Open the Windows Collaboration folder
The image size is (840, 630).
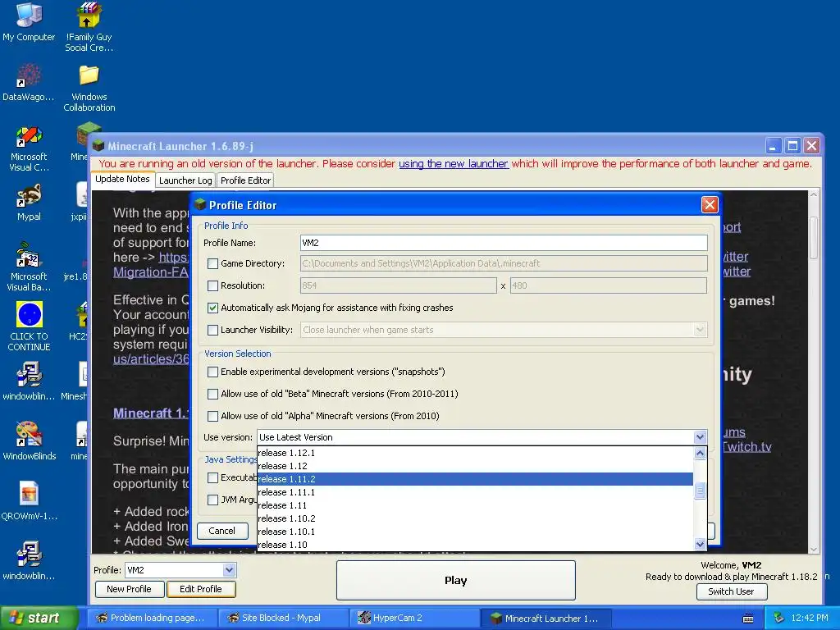tap(89, 88)
